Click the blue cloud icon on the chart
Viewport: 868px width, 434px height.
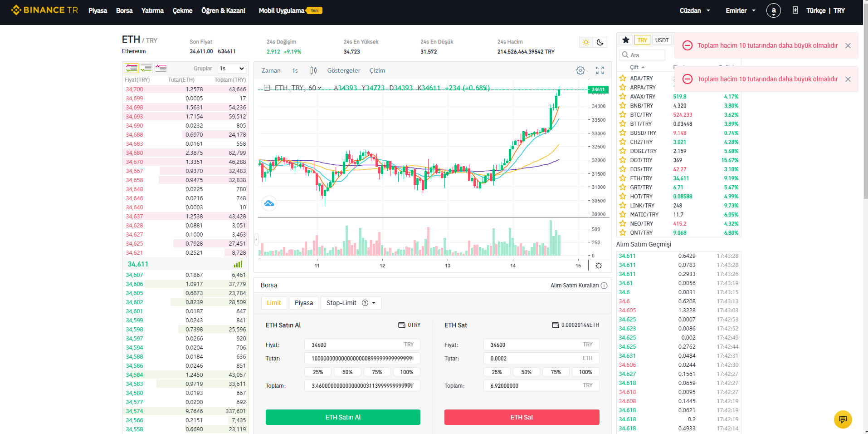pos(269,203)
